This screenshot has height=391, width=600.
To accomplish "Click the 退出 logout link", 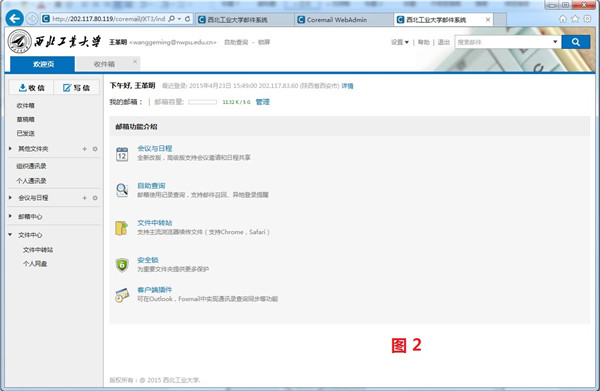I will [443, 42].
